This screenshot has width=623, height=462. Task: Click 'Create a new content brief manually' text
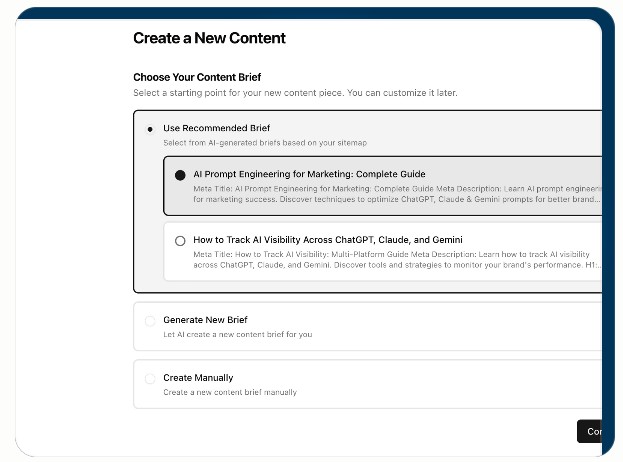pyautogui.click(x=229, y=392)
